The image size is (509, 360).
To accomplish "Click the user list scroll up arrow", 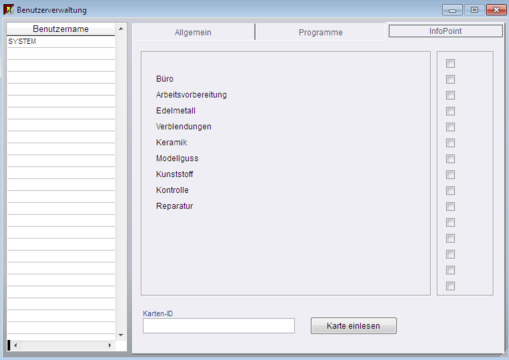I will point(121,29).
